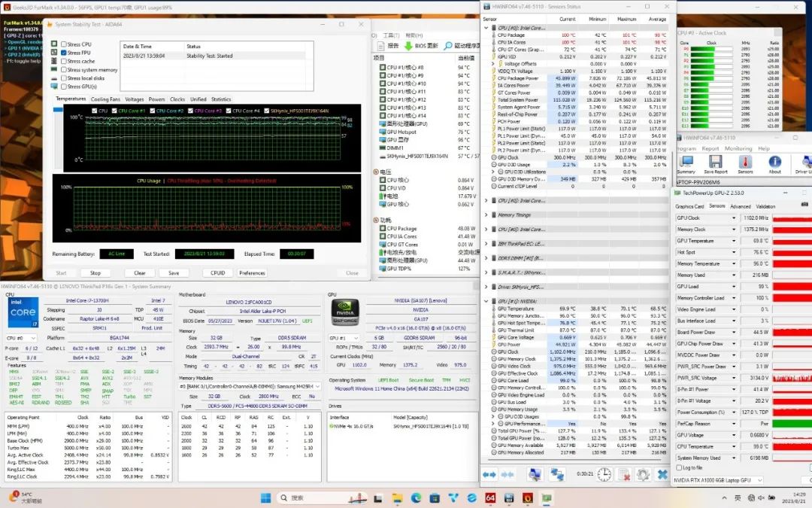The width and height of the screenshot is (812, 508).
Task: Click the driver update search icon in AIDA64
Action: [x=448, y=46]
